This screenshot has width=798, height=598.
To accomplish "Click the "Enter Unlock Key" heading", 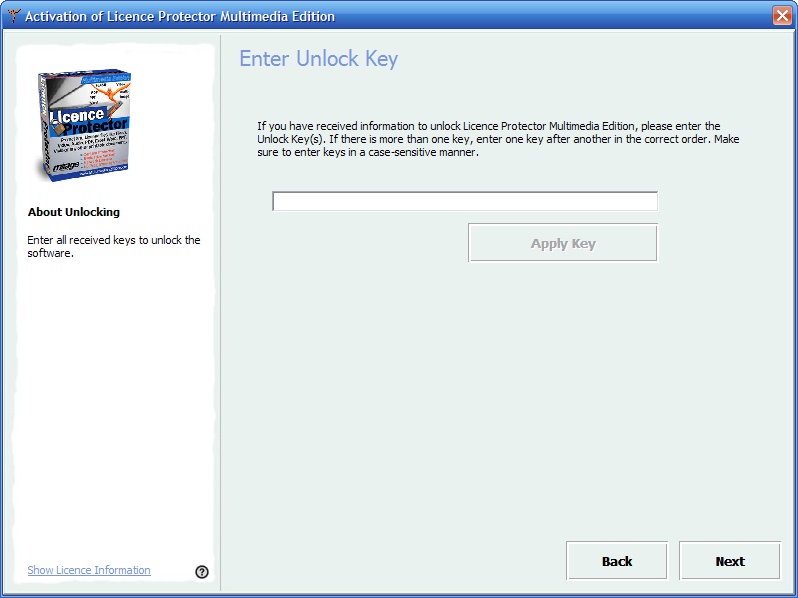I will [318, 59].
